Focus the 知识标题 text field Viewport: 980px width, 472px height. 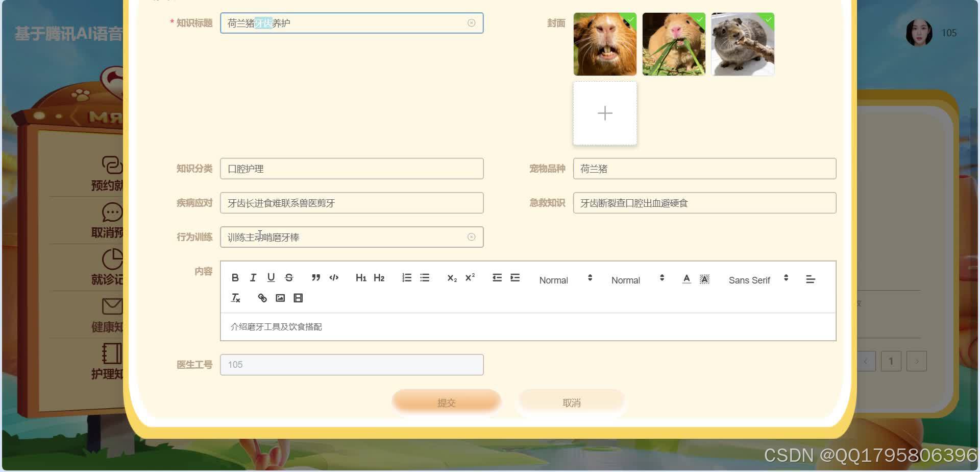tap(352, 23)
